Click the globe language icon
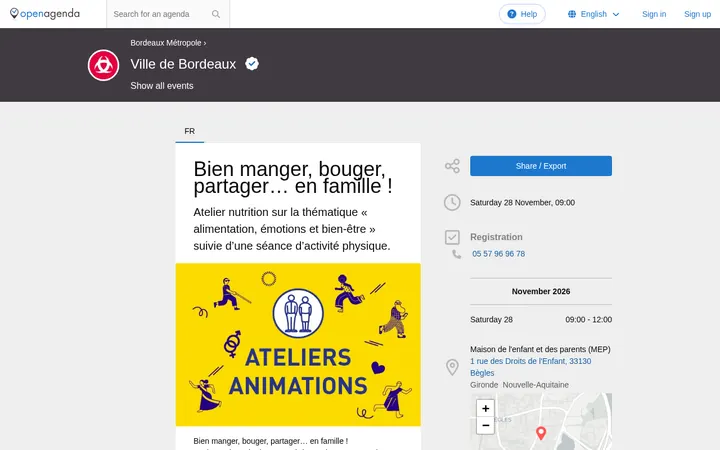Viewport: 720px width, 450px height. (x=572, y=14)
